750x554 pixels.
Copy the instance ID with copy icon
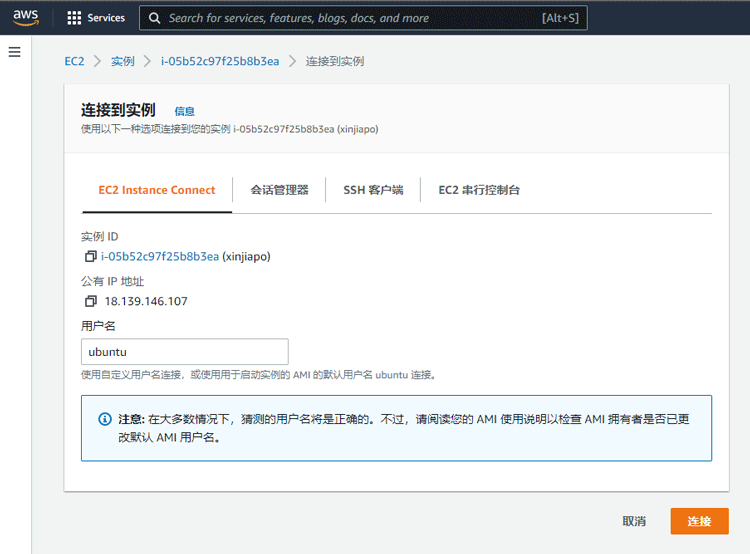click(x=90, y=256)
